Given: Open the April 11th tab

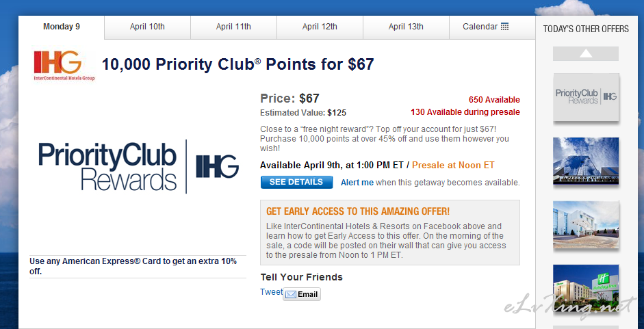Looking at the screenshot, I should (x=233, y=27).
